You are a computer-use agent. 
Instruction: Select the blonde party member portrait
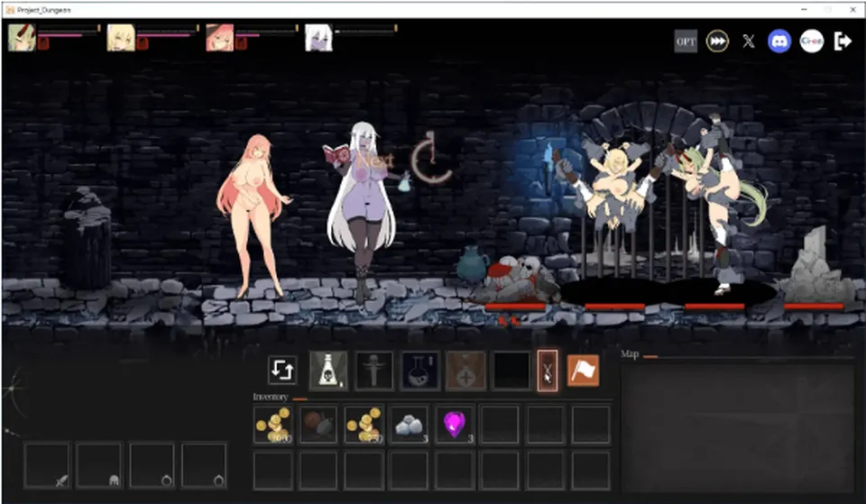pos(120,38)
